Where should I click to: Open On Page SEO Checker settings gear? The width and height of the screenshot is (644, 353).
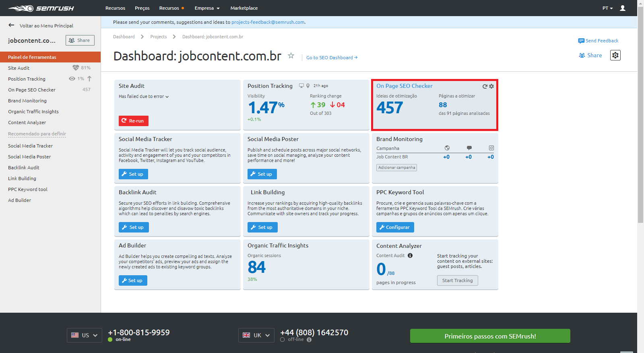click(491, 86)
